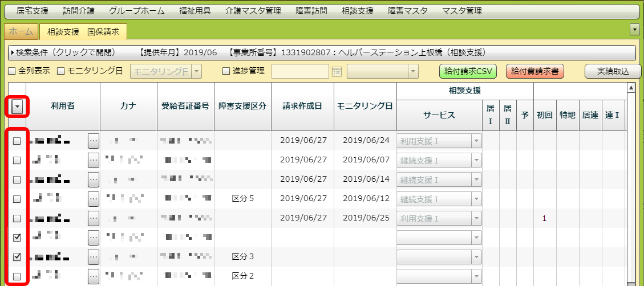The height and width of the screenshot is (286, 644).
Task: Click the ellipsis button in the 区分3 row
Action: click(94, 257)
